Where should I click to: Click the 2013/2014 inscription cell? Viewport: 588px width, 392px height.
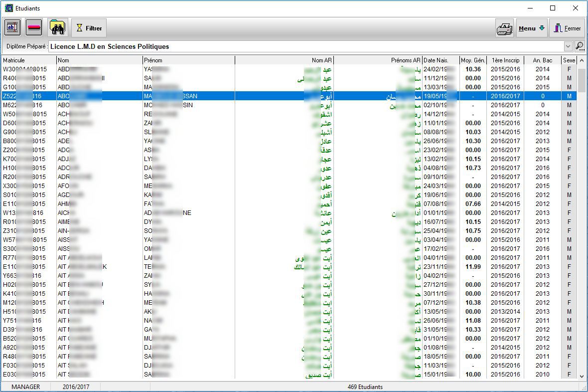(x=505, y=312)
